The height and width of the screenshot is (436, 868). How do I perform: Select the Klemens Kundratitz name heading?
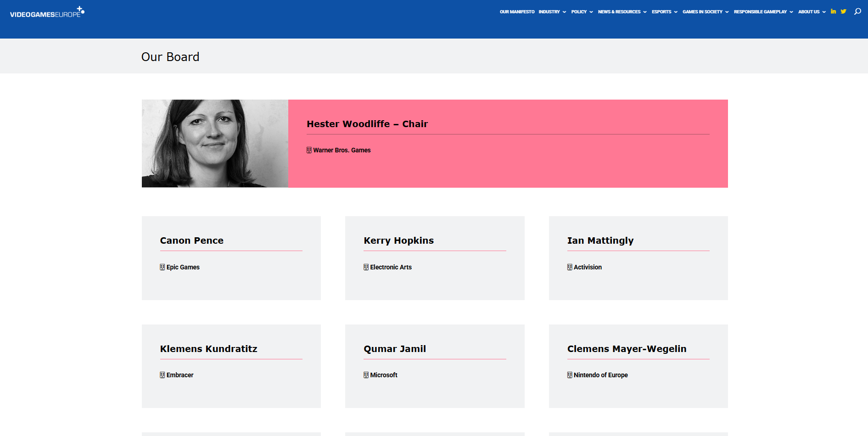point(209,349)
